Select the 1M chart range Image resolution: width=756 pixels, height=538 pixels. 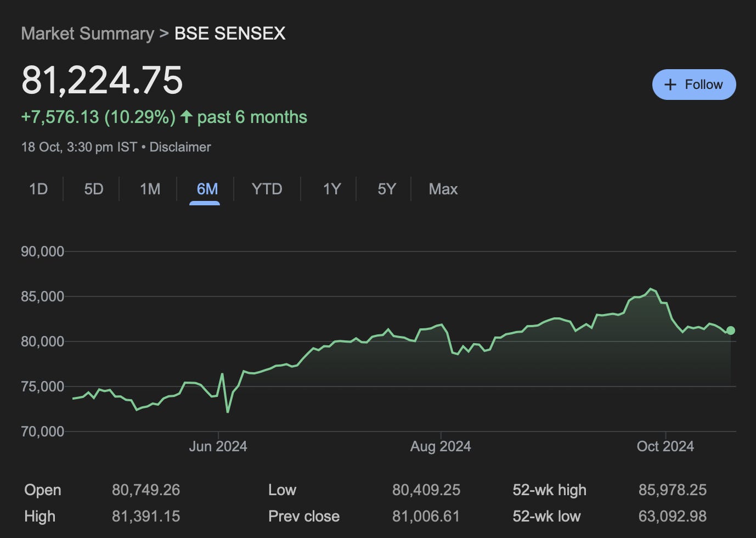150,189
